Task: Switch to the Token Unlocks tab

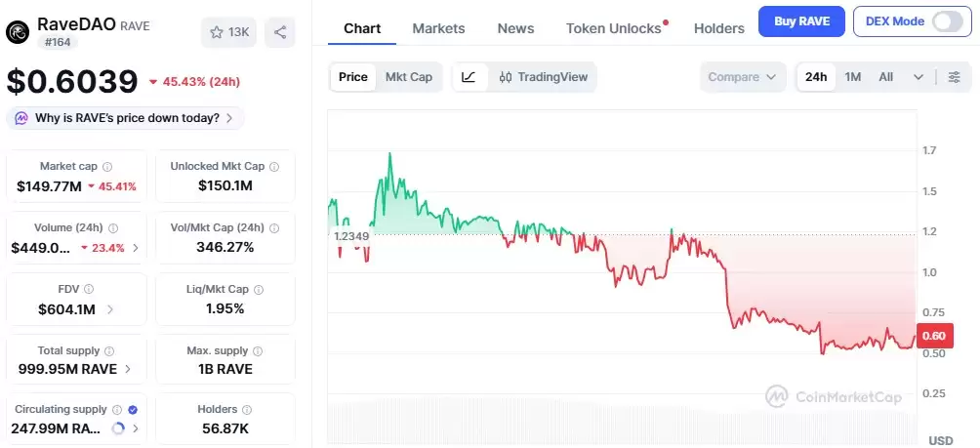Action: click(613, 28)
